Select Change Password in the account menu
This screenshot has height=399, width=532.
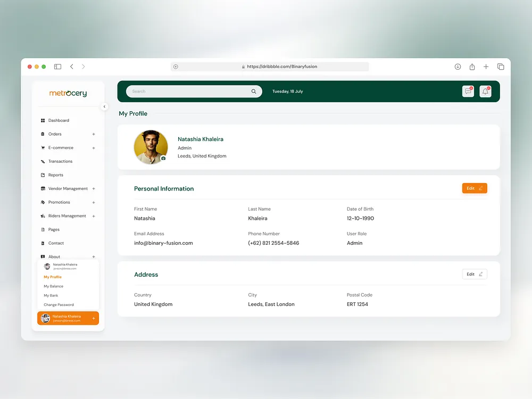pyautogui.click(x=59, y=304)
